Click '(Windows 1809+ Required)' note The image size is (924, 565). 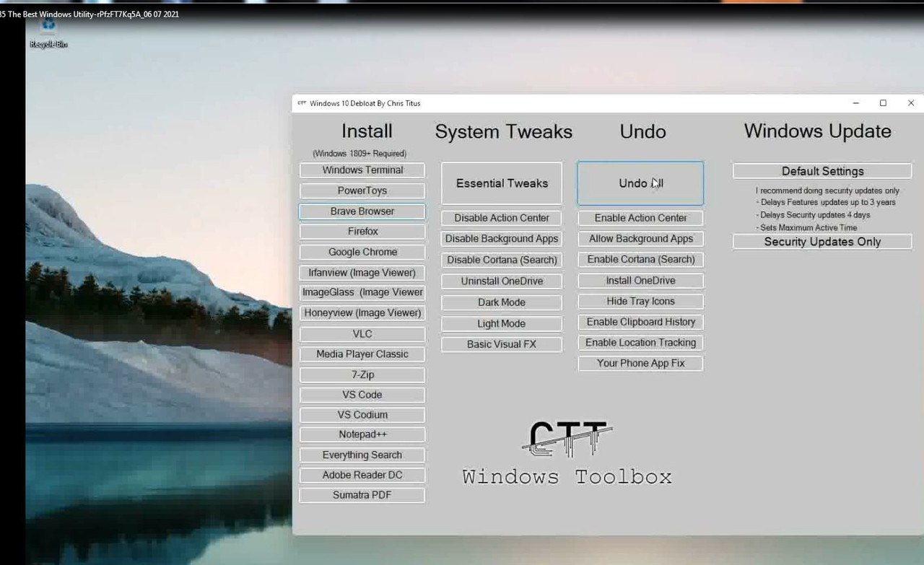click(x=359, y=154)
